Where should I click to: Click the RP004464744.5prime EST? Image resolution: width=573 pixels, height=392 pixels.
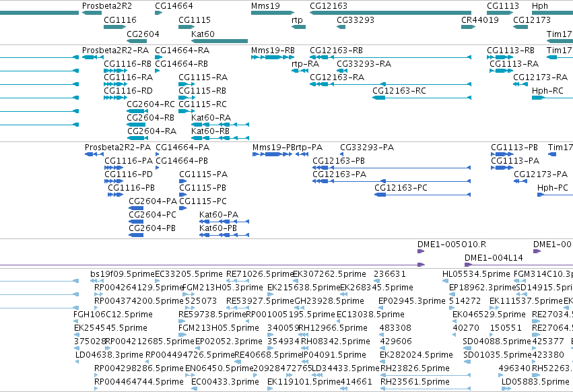(x=96, y=389)
